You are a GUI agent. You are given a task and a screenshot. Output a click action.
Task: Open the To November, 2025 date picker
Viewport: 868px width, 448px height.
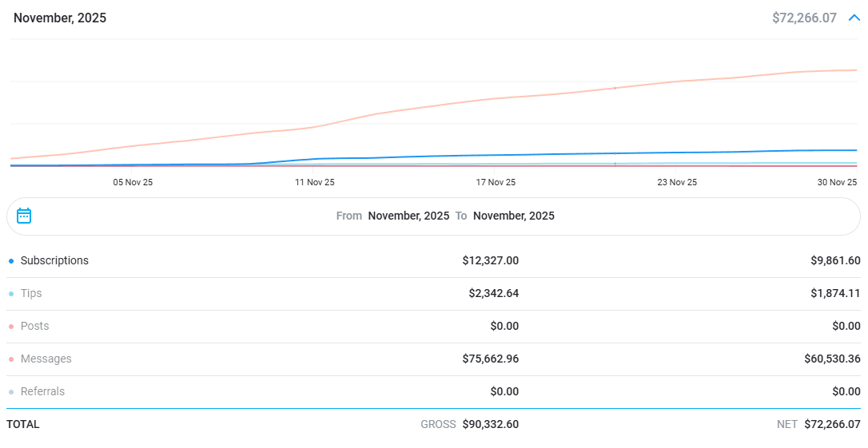pos(513,216)
